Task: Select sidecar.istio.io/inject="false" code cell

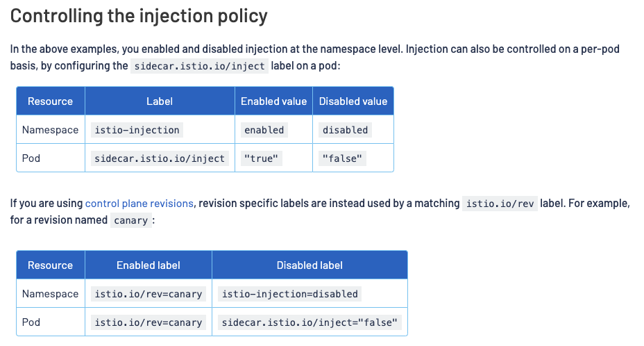Action: pyautogui.click(x=310, y=322)
